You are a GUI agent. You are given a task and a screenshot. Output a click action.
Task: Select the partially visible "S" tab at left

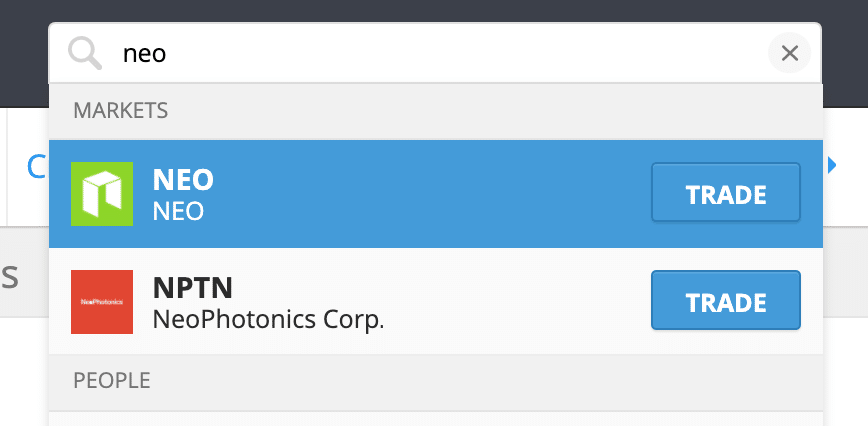point(10,278)
